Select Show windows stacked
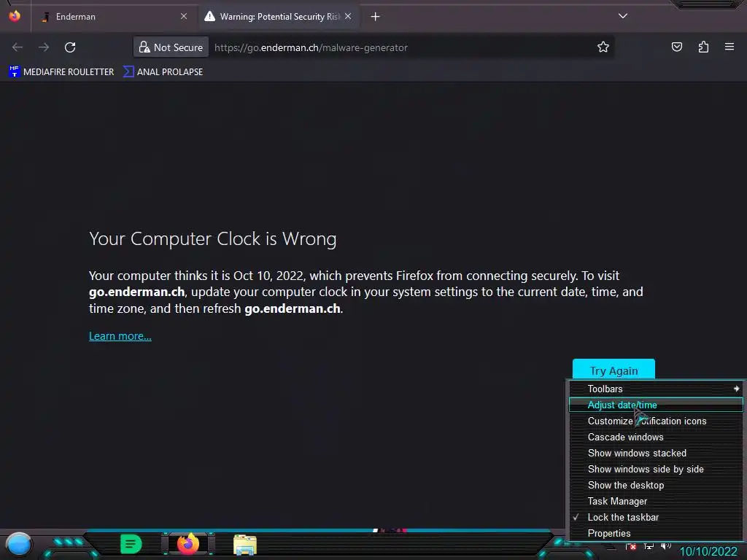This screenshot has height=560, width=747. click(656, 454)
